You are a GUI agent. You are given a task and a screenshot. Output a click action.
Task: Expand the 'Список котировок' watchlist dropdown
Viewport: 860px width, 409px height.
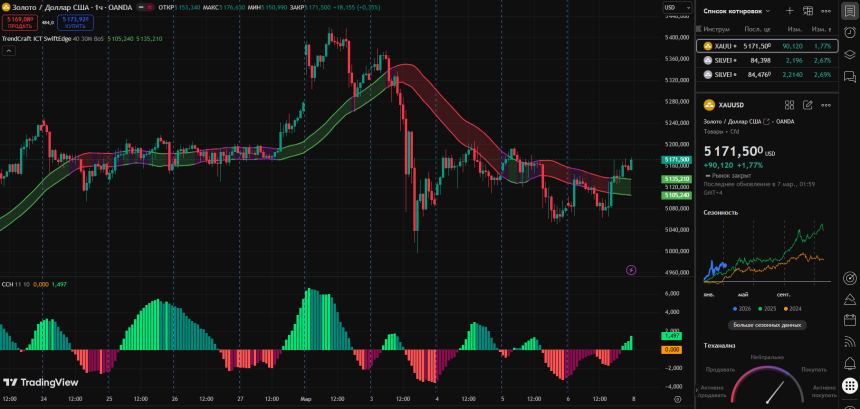[739, 10]
